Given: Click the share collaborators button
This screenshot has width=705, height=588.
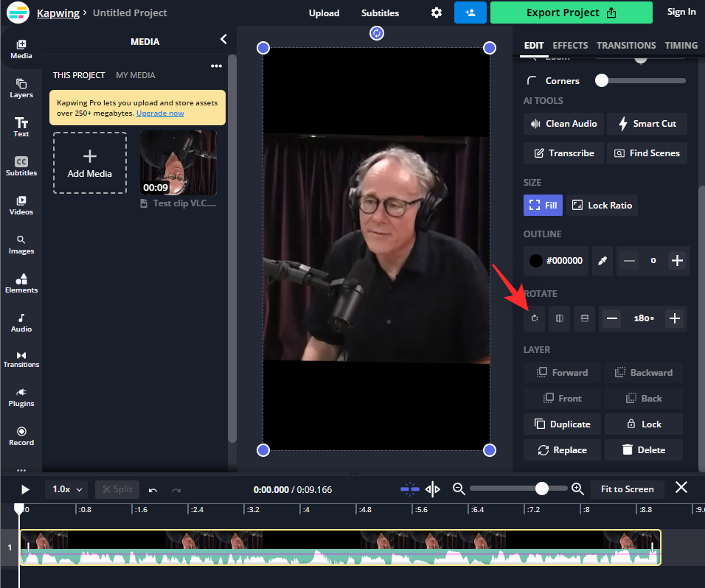Looking at the screenshot, I should pos(470,13).
